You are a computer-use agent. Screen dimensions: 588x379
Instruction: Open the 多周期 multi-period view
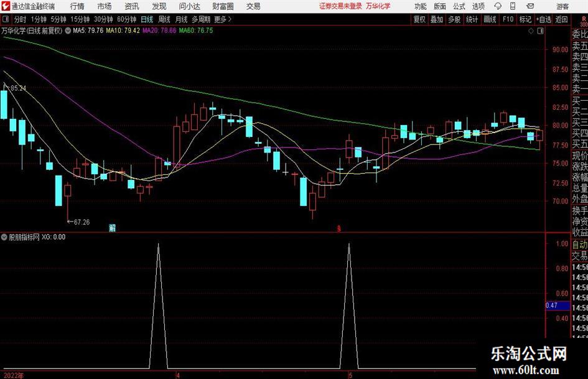coord(201,19)
